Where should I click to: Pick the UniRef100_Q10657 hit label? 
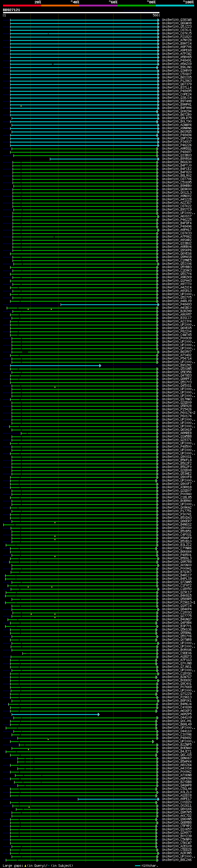pyautogui.click(x=177, y=829)
